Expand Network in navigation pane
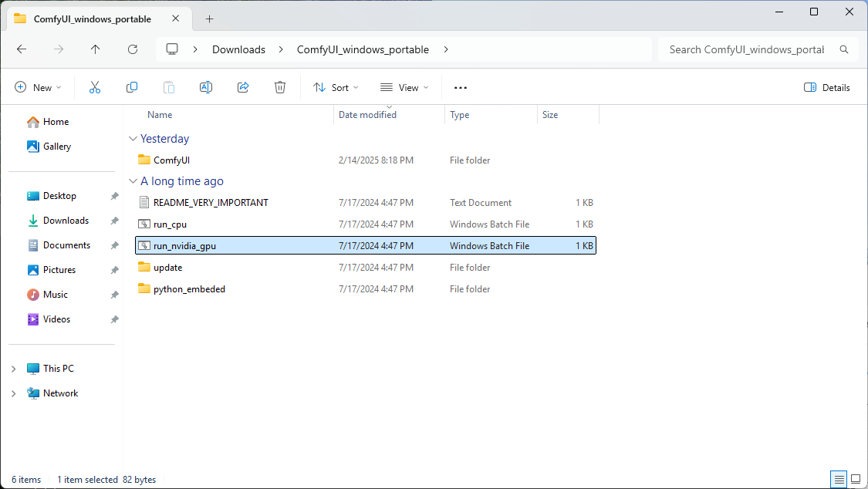868x489 pixels. [x=13, y=393]
